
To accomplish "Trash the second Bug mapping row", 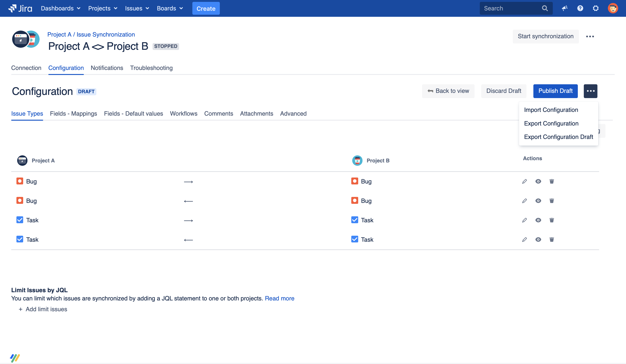I will 551,201.
